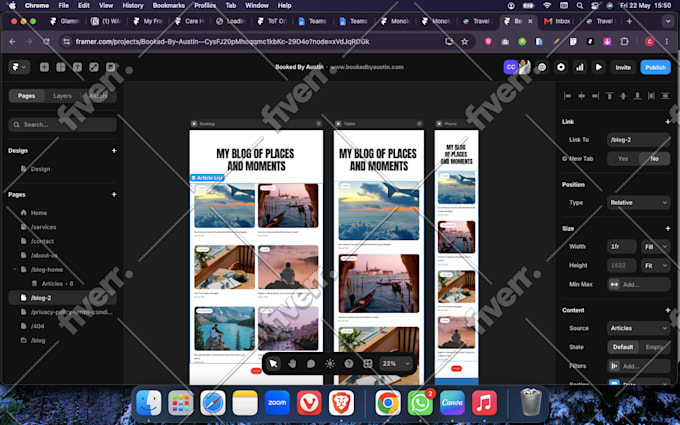The image size is (680, 425).
Task: Set State to Default
Action: (623, 347)
